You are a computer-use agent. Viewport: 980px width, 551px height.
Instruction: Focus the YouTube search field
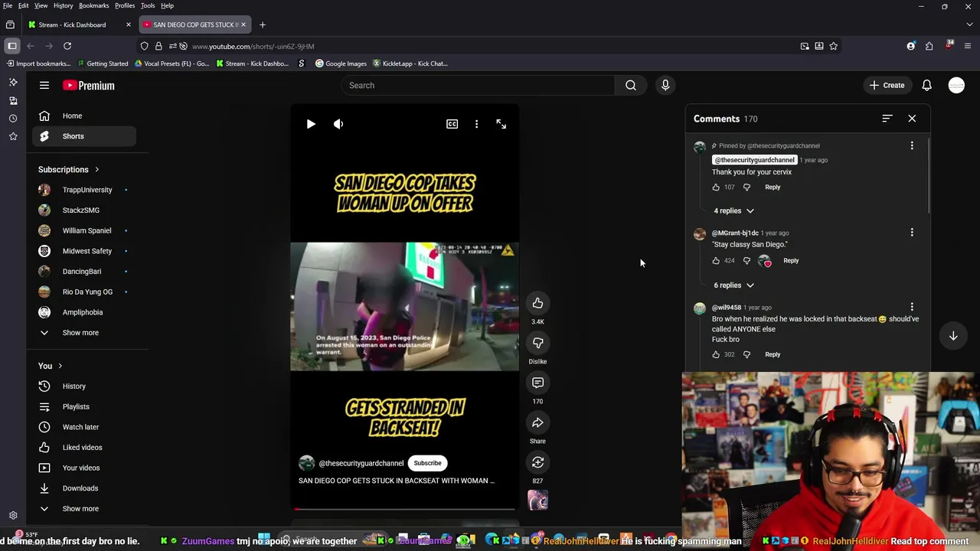click(x=478, y=86)
